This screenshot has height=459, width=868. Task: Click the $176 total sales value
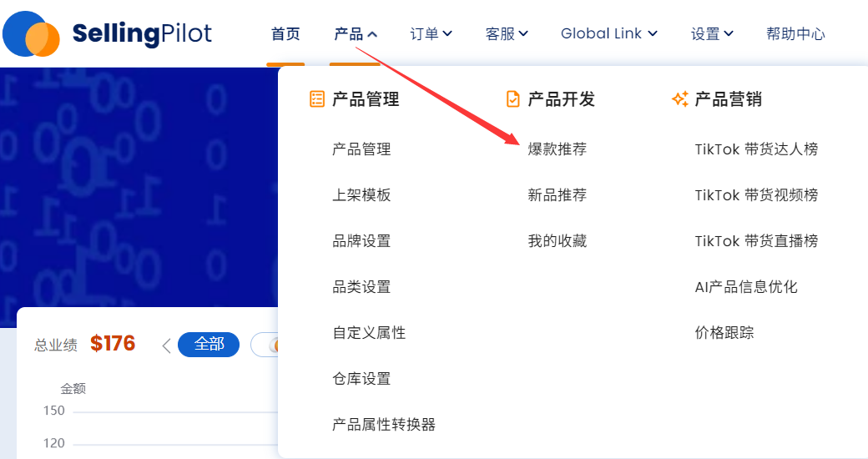coord(113,344)
